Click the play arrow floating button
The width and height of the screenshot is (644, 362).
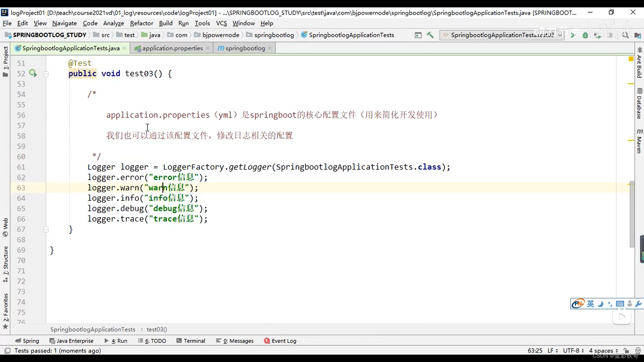622,317
